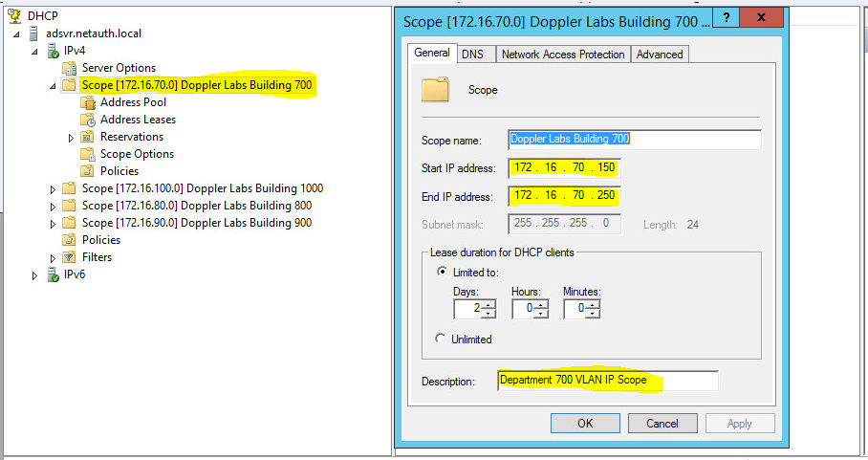Select the Reservations tree item label
868x460 pixels.
[x=132, y=137]
